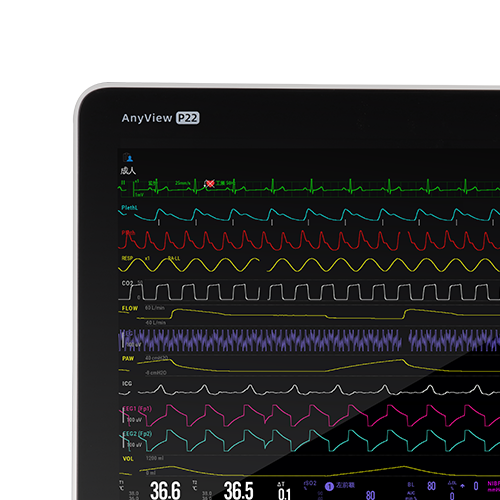
Task: Select the ECG lead II label
Action: pos(123,183)
